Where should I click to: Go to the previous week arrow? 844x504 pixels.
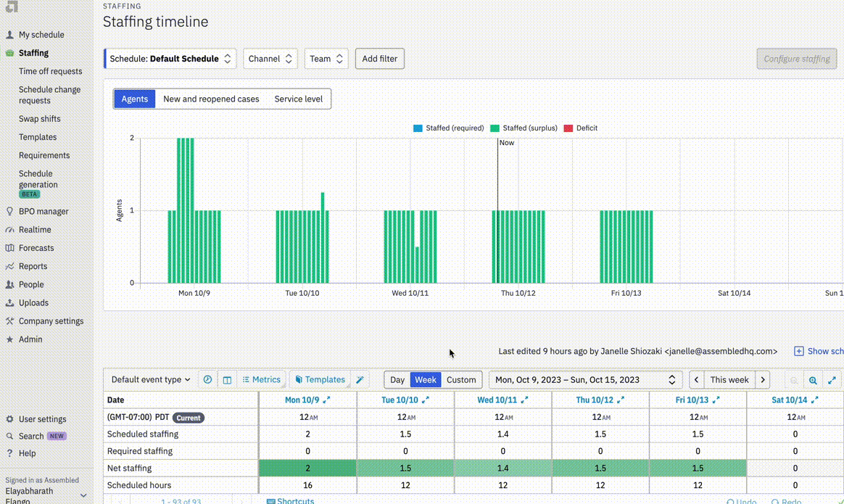coord(696,379)
